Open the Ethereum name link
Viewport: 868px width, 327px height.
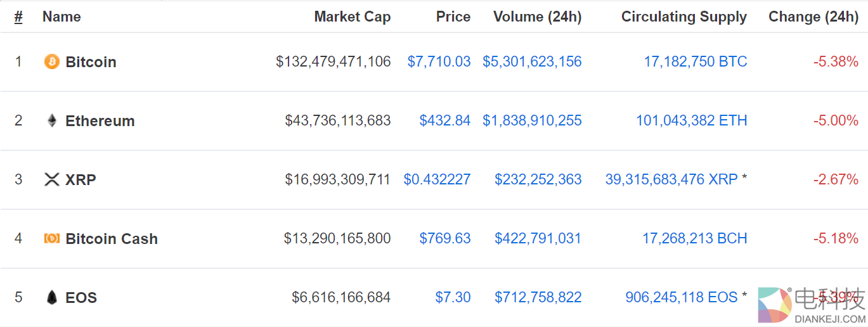(x=100, y=121)
